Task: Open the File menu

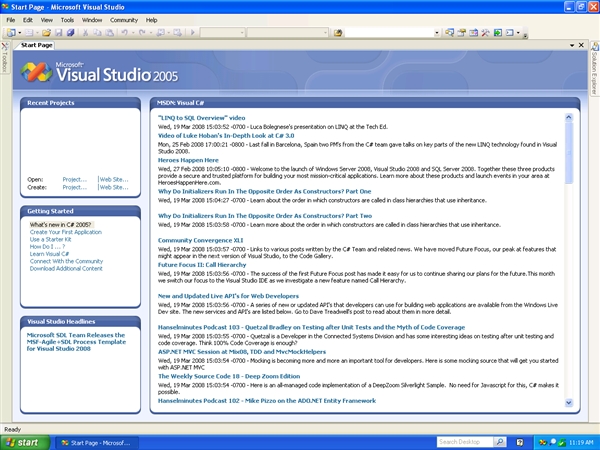Action: [x=11, y=20]
